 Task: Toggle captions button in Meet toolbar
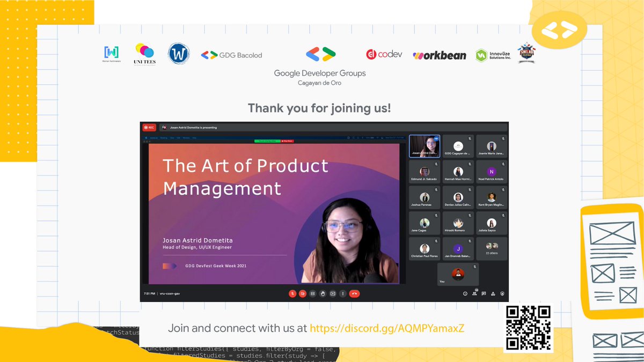pyautogui.click(x=313, y=293)
